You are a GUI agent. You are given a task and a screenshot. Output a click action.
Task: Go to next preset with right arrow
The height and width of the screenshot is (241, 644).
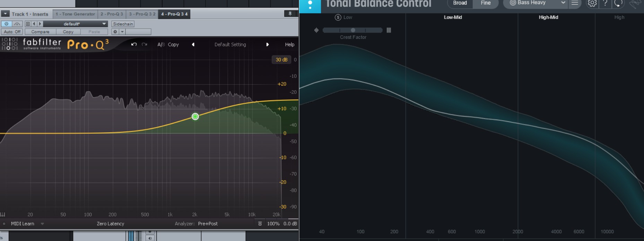click(40, 24)
